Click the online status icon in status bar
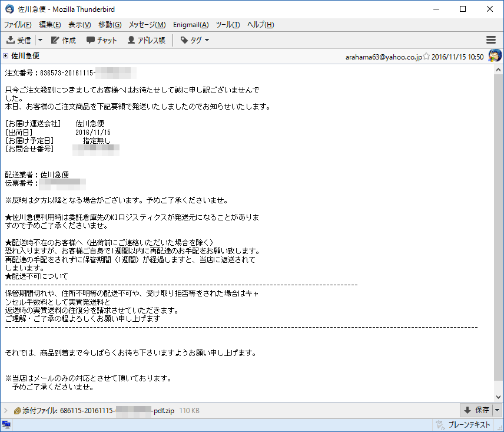The width and height of the screenshot is (504, 432). coord(6,424)
